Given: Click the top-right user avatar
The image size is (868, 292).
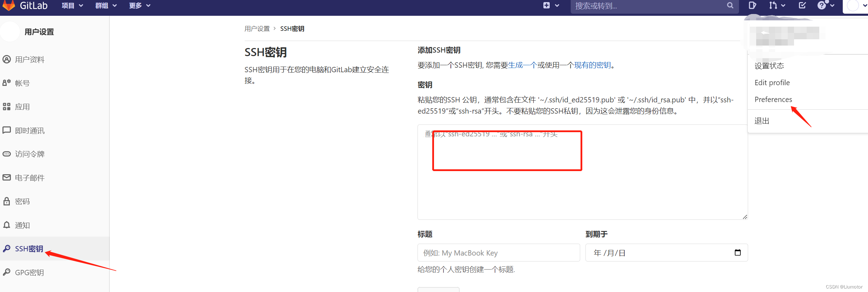Looking at the screenshot, I should [x=853, y=6].
